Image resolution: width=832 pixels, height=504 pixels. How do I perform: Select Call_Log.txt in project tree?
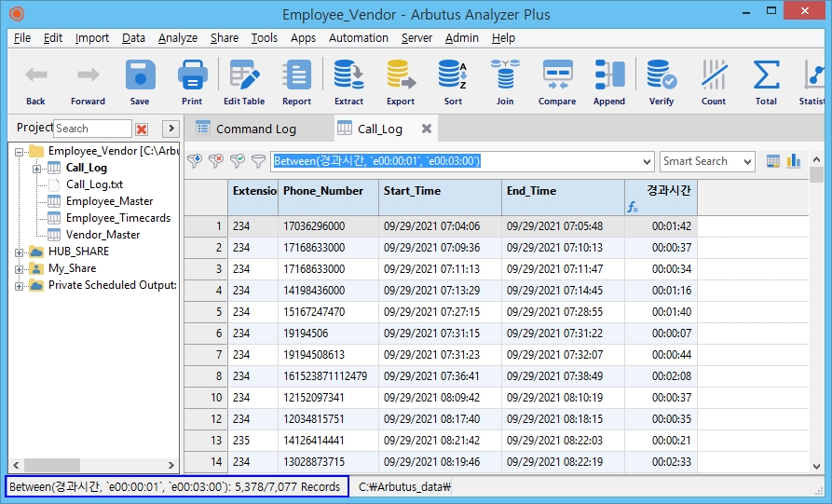point(94,184)
